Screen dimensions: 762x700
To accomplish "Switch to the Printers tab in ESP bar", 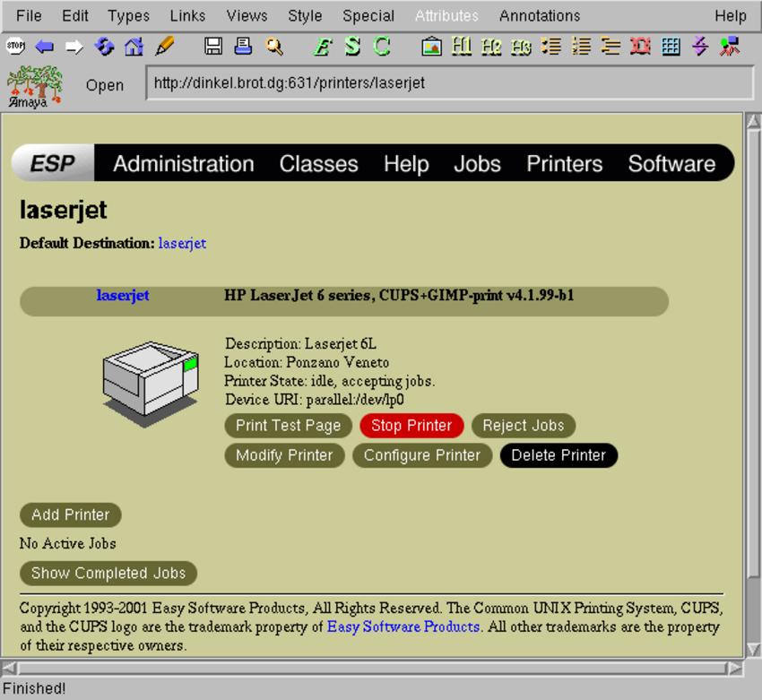I will point(564,164).
